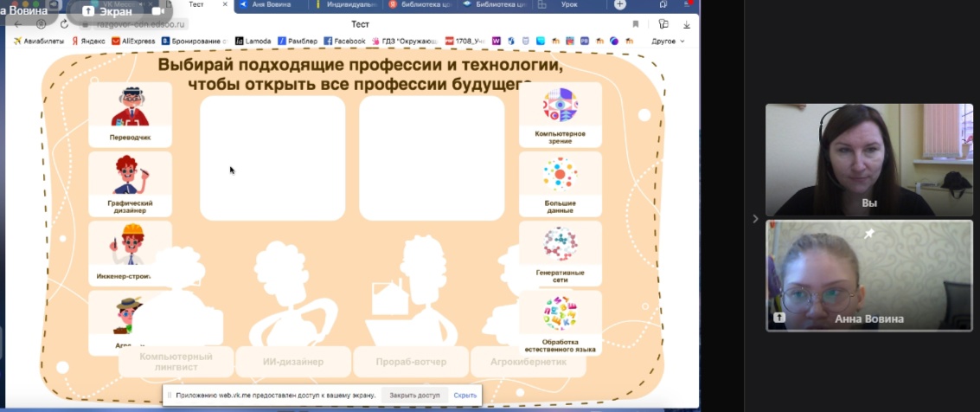Image resolution: width=980 pixels, height=412 pixels.
Task: Click the right empty drop slot
Action: pyautogui.click(x=432, y=158)
